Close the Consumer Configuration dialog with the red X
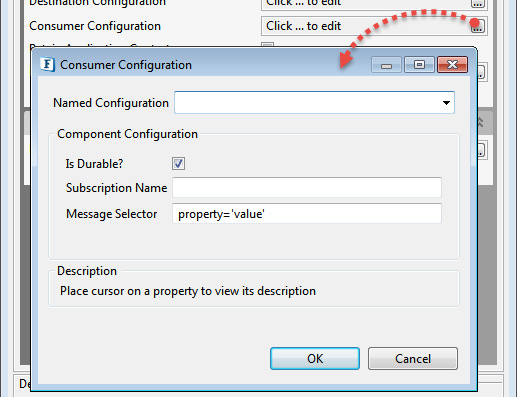Image resolution: width=517 pixels, height=397 pixels. (x=452, y=64)
